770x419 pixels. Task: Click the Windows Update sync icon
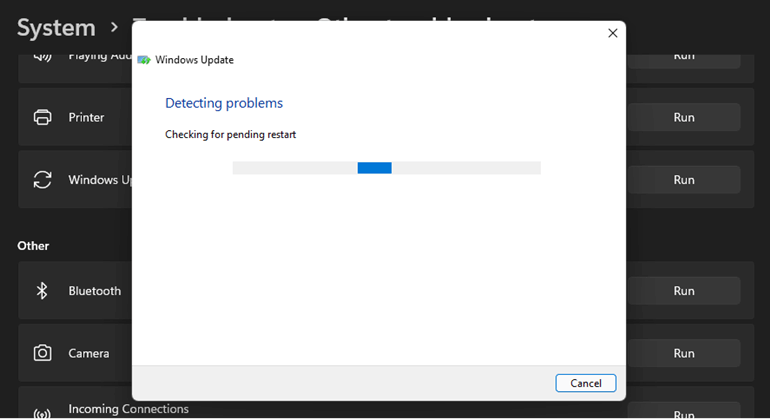(42, 180)
